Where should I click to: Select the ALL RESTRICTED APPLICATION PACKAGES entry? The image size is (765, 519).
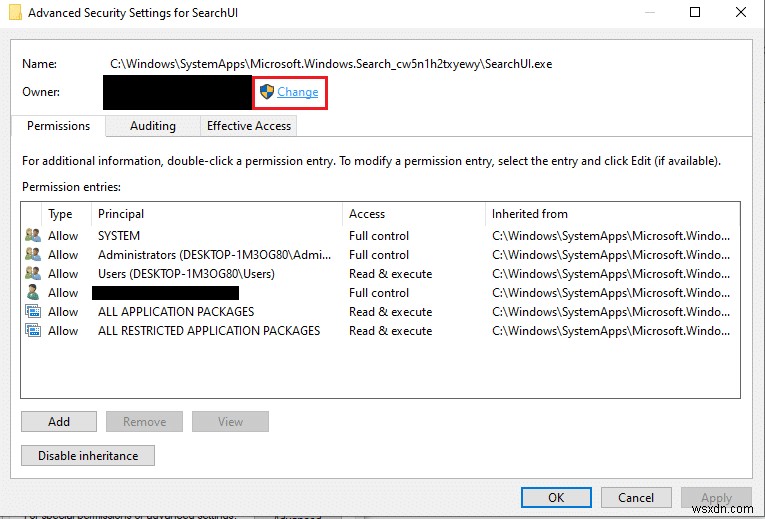coord(209,331)
